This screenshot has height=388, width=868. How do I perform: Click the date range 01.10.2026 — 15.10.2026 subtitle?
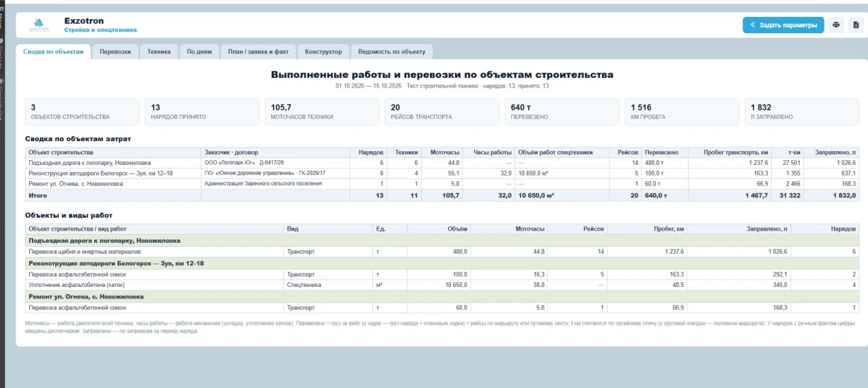click(x=368, y=86)
